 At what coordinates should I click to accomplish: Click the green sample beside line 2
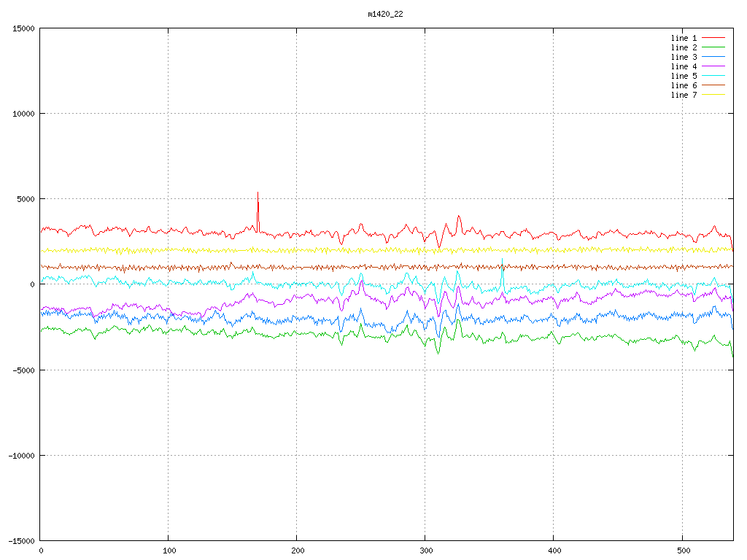(713, 47)
